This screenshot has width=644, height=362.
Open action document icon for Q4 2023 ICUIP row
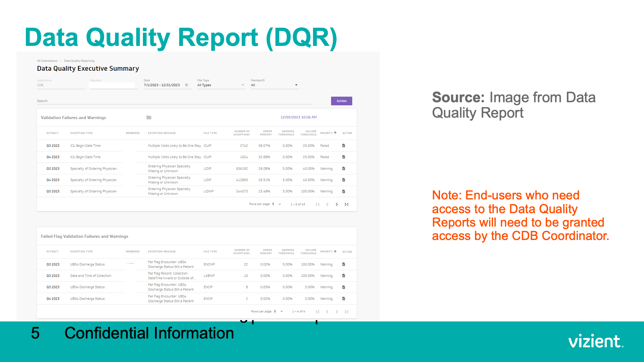click(x=343, y=157)
